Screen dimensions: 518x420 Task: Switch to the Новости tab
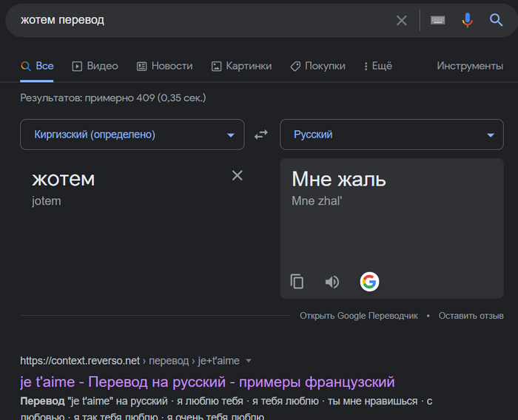pos(164,66)
